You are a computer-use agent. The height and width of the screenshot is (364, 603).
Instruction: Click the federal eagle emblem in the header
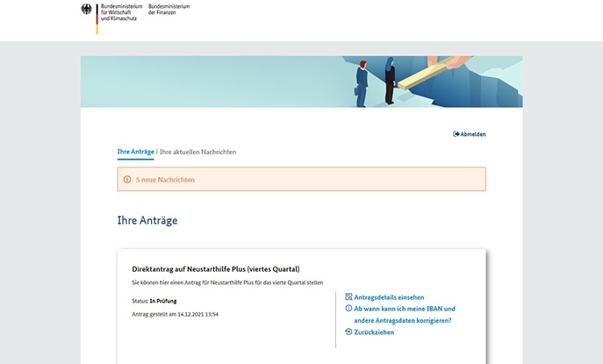point(87,10)
